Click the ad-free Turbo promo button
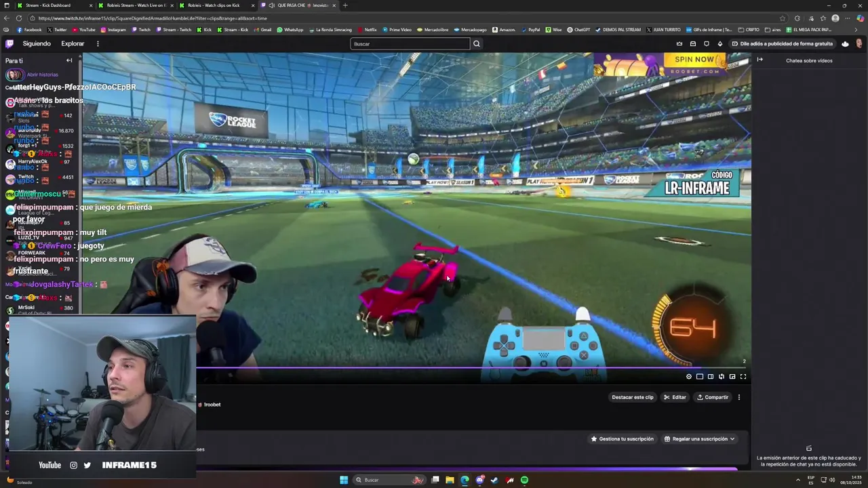Screen dimensions: 868x488 (x=783, y=43)
